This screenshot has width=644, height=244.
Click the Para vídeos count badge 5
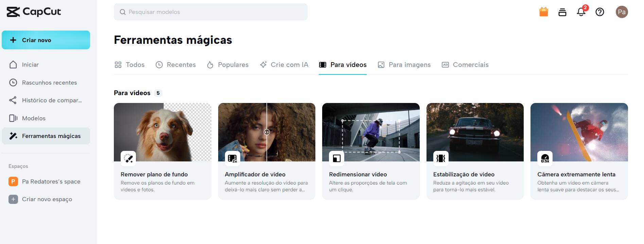(158, 93)
